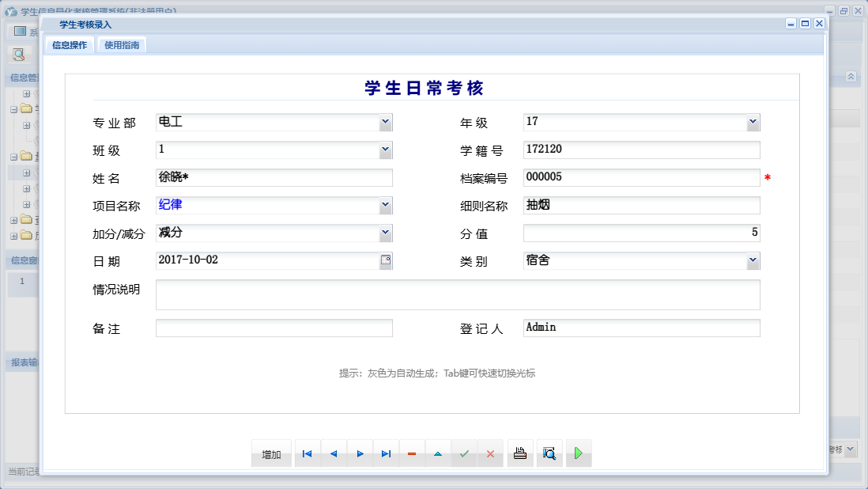Switch to the 使用指南 tab
The image size is (868, 489).
point(121,45)
